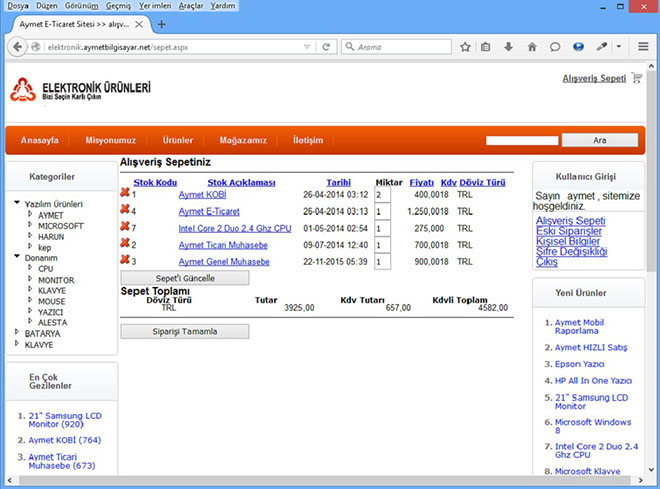Bookmark this page with the star icon

tap(465, 47)
